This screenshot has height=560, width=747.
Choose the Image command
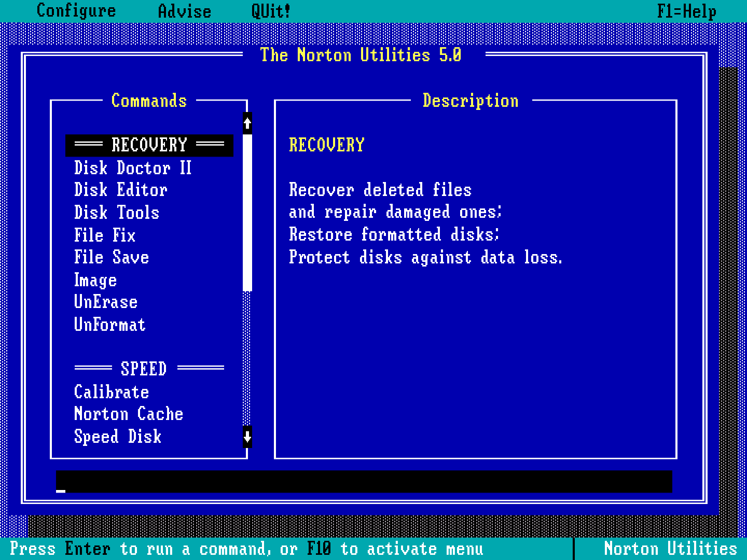[95, 280]
